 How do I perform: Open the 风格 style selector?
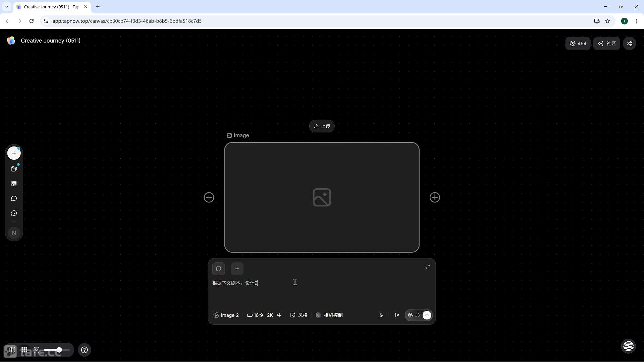[299, 315]
